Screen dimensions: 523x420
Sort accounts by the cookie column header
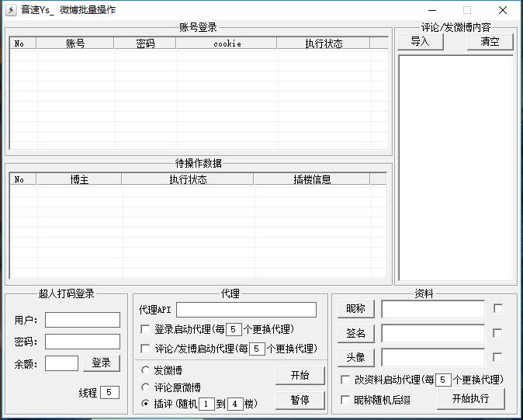point(227,43)
